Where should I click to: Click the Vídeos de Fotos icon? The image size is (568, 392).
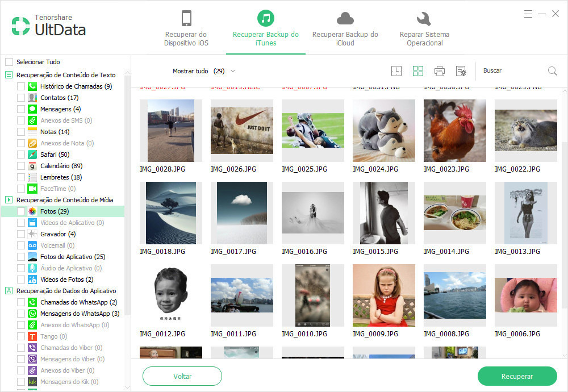click(x=32, y=280)
